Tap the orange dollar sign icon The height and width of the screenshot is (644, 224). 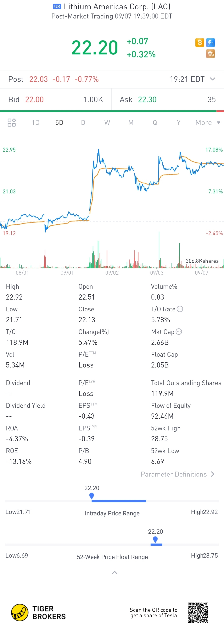tap(200, 43)
